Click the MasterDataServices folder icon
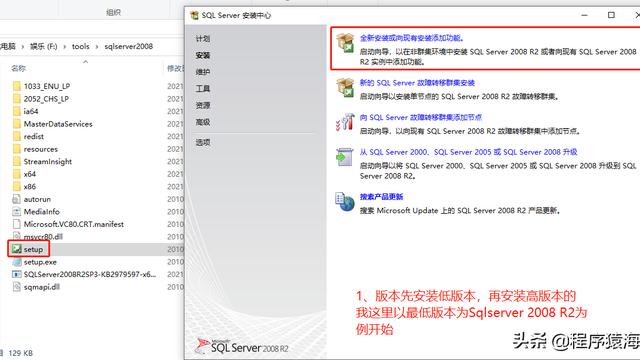This screenshot has width=640, height=360. pos(16,124)
